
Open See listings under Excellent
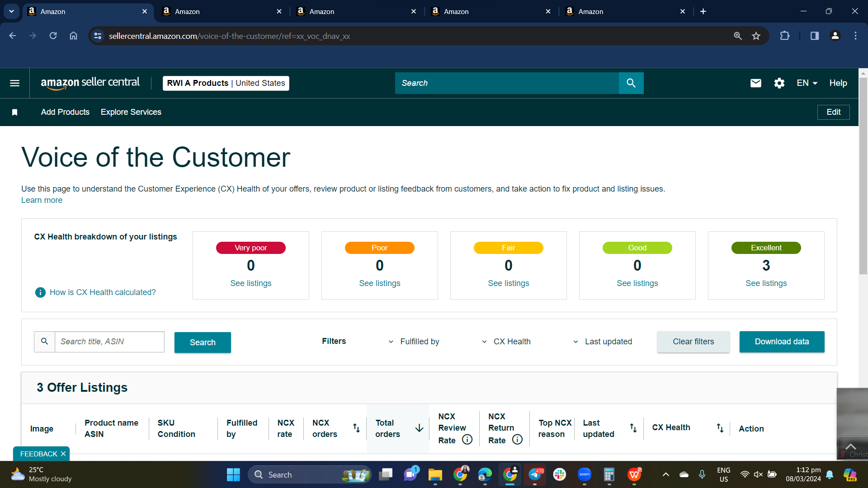(x=766, y=283)
